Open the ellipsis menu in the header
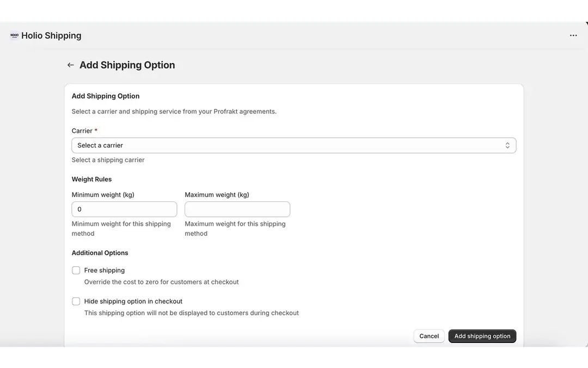588x368 pixels. click(x=573, y=35)
